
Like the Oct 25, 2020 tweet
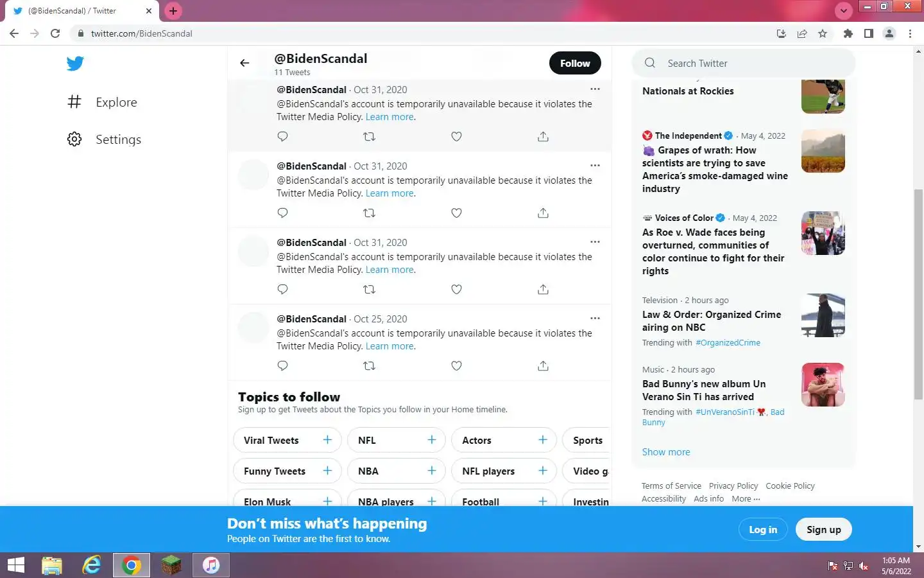tap(456, 365)
